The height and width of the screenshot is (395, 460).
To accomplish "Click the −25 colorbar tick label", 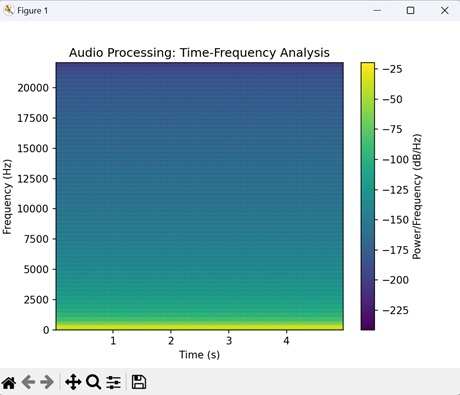I will pyautogui.click(x=392, y=69).
